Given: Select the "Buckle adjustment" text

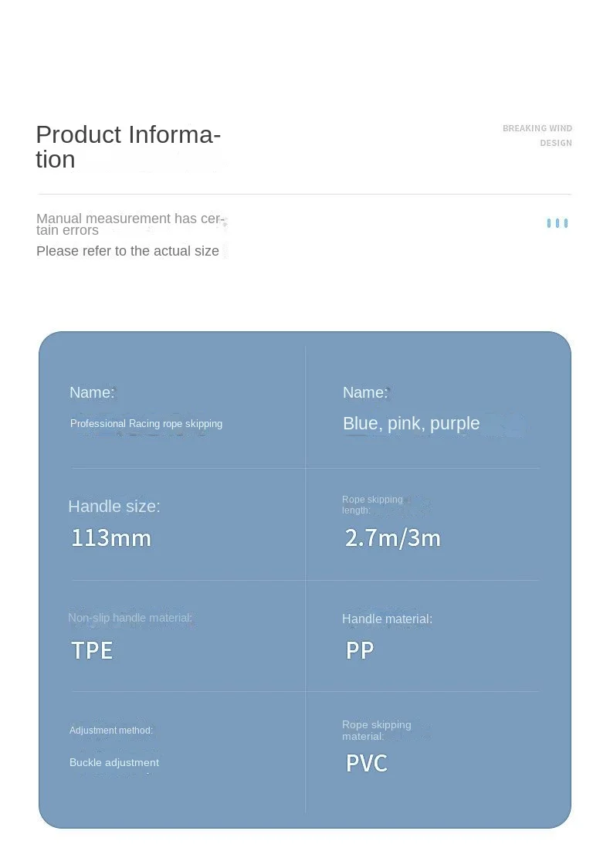Looking at the screenshot, I should (114, 762).
